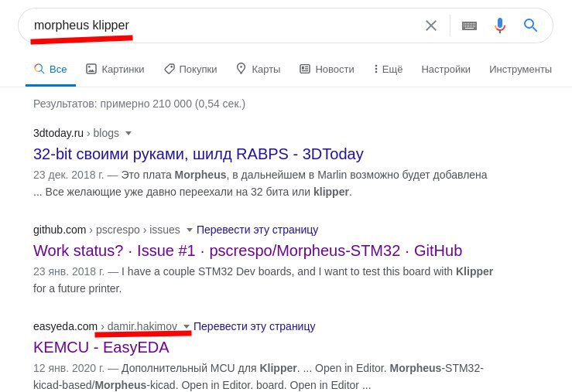Click the snippet text dated 23 дек. 2018 г.
This screenshot has height=392, width=572.
(260, 183)
